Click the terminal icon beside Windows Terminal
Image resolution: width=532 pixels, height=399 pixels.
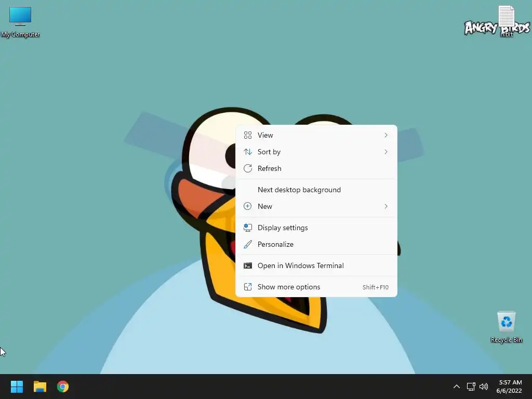248,265
